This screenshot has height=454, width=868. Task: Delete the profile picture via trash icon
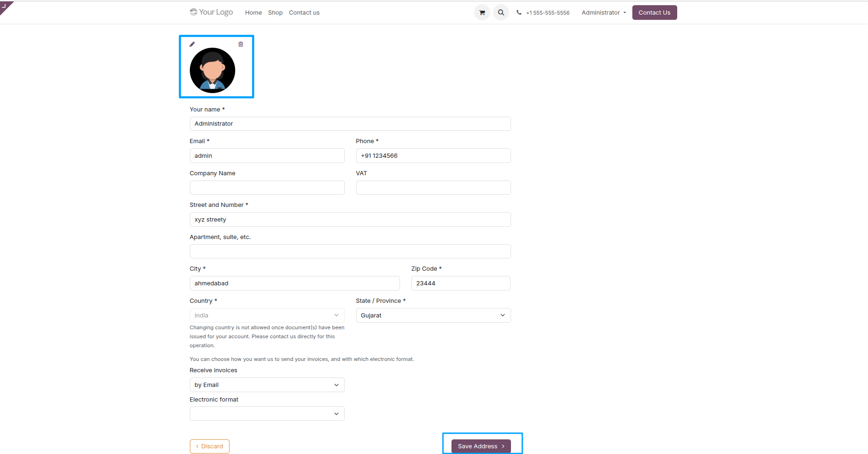(x=241, y=44)
